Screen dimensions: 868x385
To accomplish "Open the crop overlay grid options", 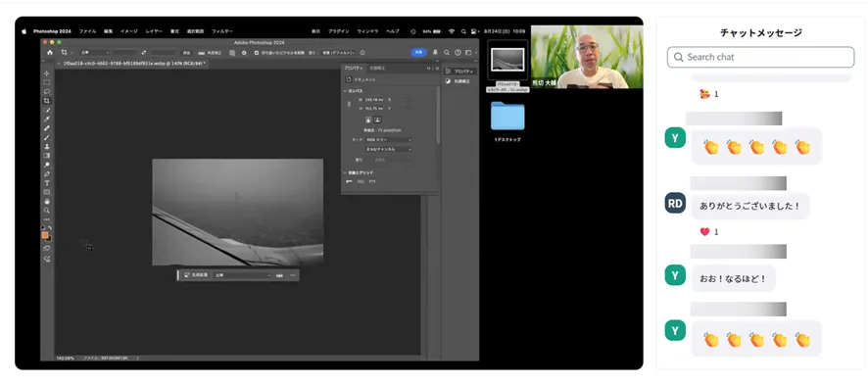I will pyautogui.click(x=232, y=53).
